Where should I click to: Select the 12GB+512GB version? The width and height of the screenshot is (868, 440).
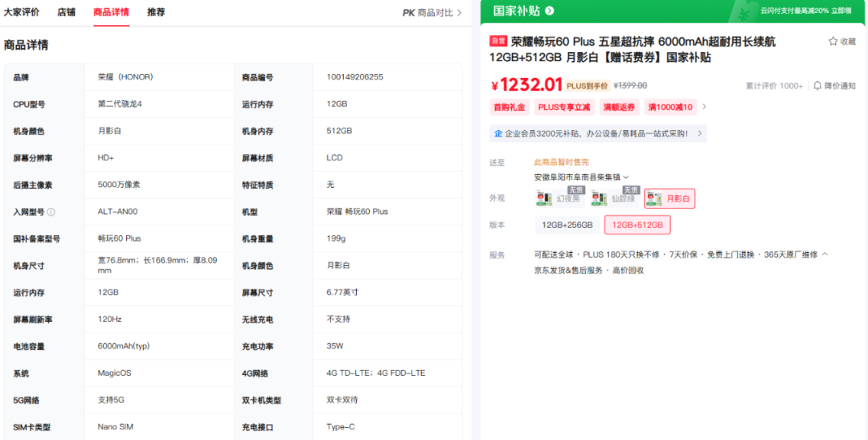click(x=637, y=225)
